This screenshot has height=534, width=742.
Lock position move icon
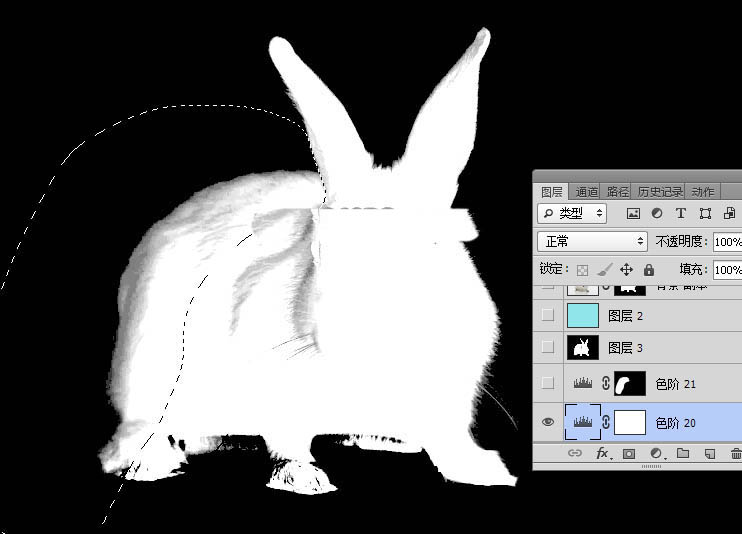[x=627, y=270]
